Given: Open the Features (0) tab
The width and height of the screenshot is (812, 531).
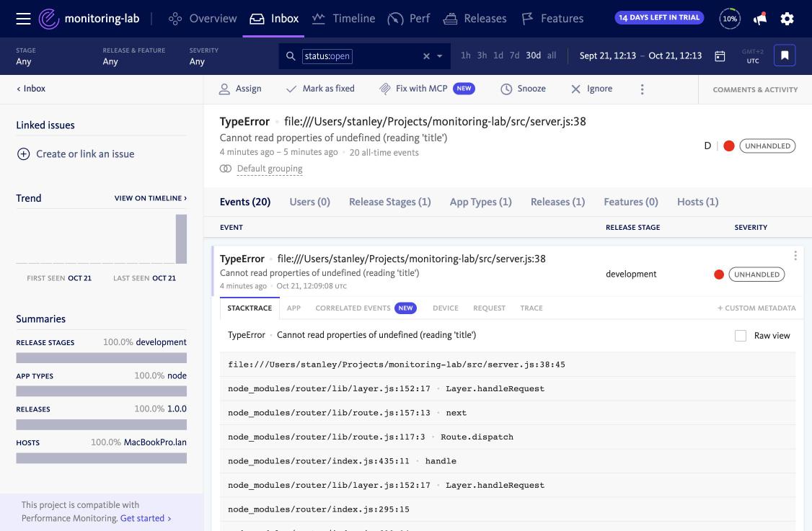Looking at the screenshot, I should [631, 202].
